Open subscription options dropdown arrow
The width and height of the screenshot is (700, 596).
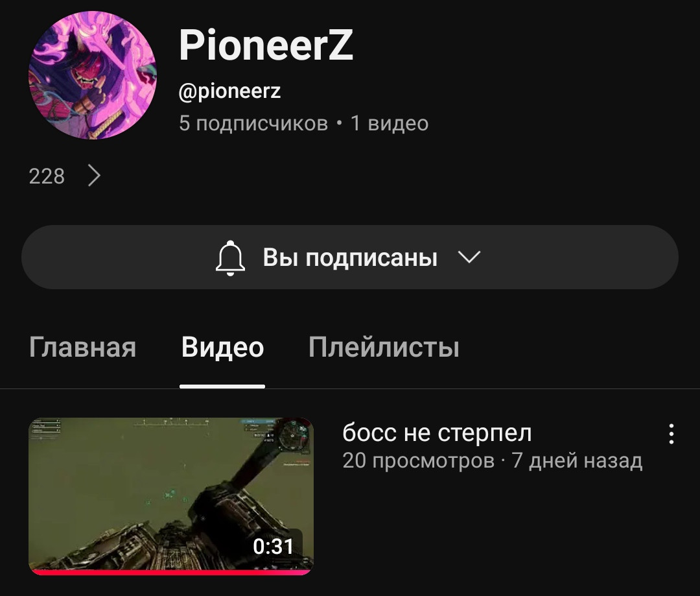469,257
